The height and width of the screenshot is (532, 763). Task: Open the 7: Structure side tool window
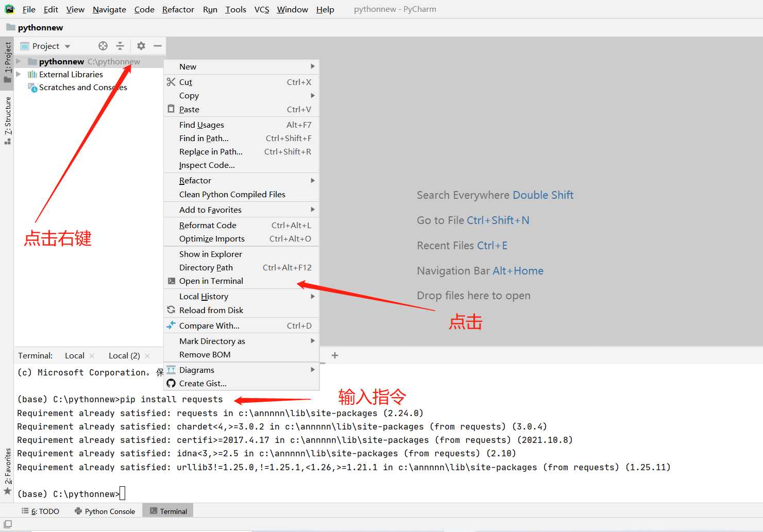7,121
